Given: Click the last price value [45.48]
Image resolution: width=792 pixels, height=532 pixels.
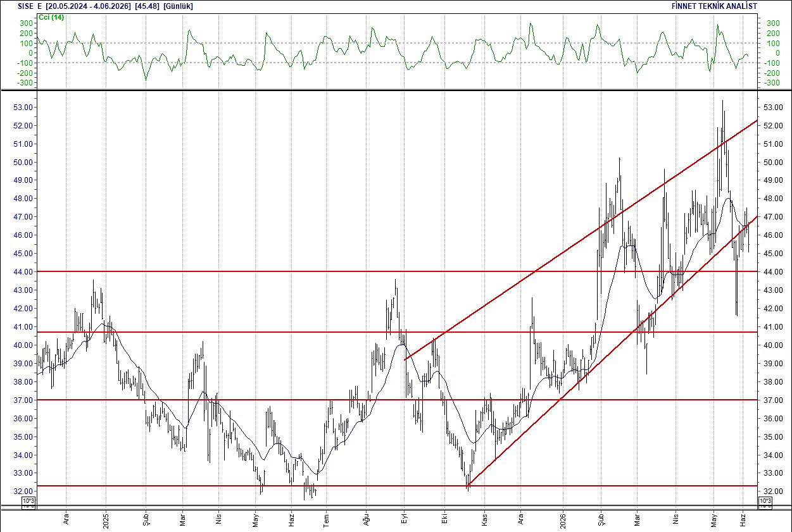Looking at the screenshot, I should pos(146,6).
